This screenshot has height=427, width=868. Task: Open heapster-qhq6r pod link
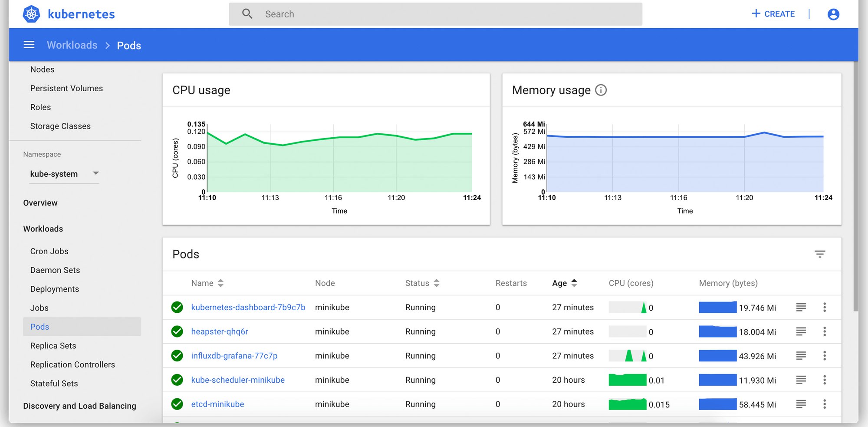click(220, 331)
